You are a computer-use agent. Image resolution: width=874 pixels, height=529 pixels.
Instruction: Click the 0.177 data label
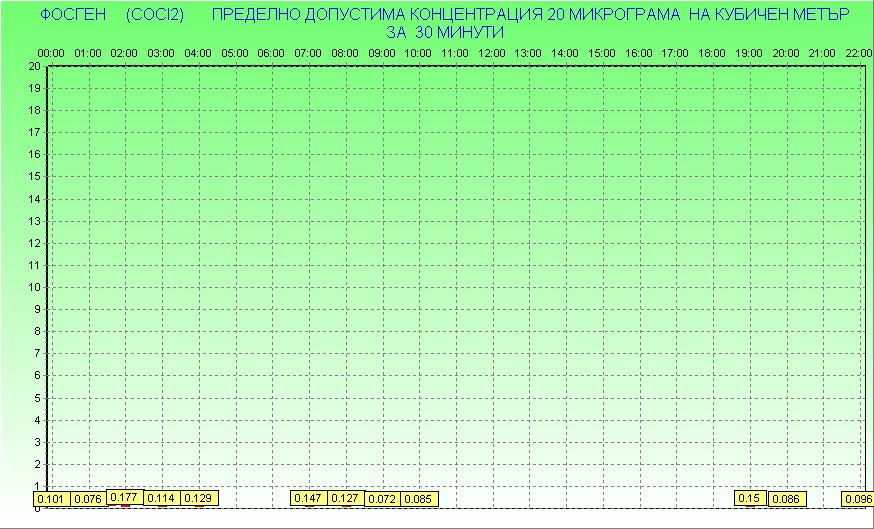(124, 497)
